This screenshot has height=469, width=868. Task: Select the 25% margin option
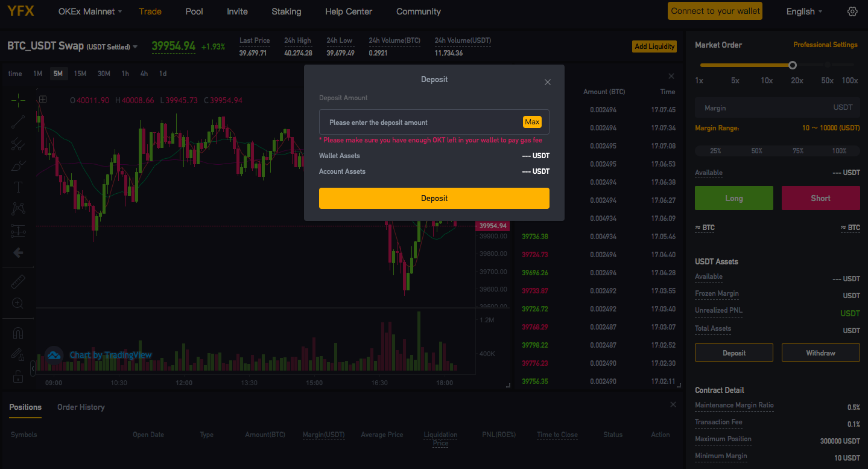715,151
